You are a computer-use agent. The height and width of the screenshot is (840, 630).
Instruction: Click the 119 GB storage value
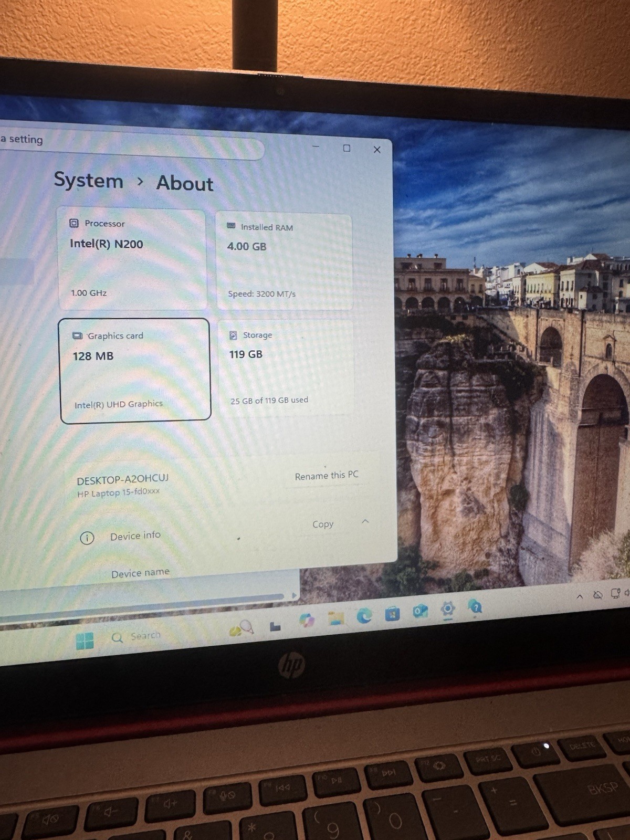click(246, 354)
